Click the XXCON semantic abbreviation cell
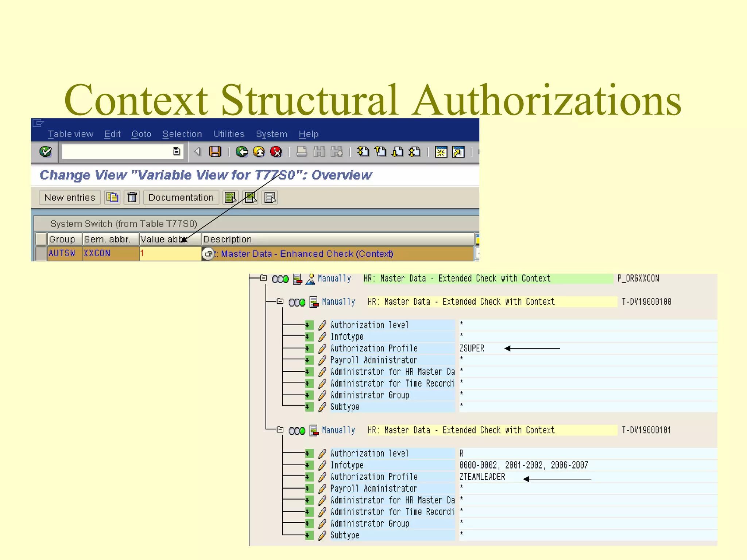 click(x=111, y=253)
